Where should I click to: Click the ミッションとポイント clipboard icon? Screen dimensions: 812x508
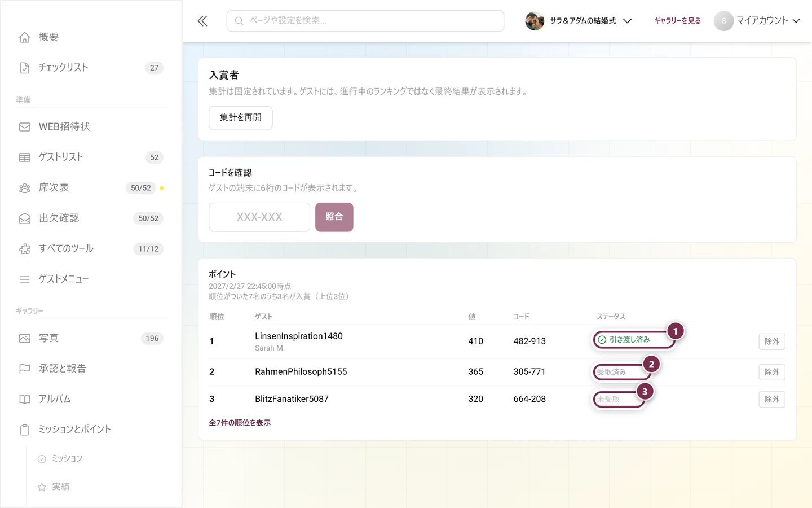(x=25, y=430)
